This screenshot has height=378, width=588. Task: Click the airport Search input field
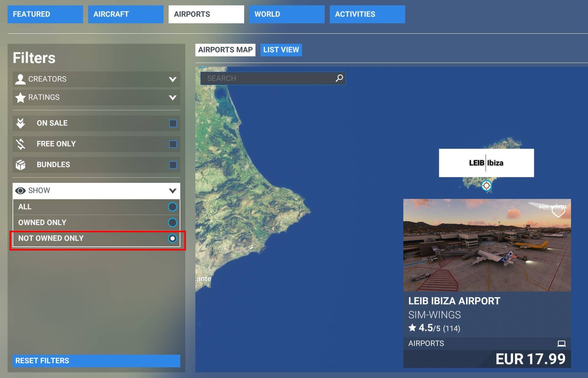pyautogui.click(x=267, y=78)
